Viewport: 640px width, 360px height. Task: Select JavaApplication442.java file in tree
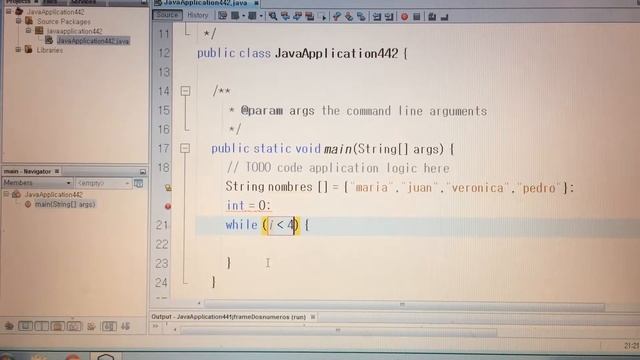point(93,41)
